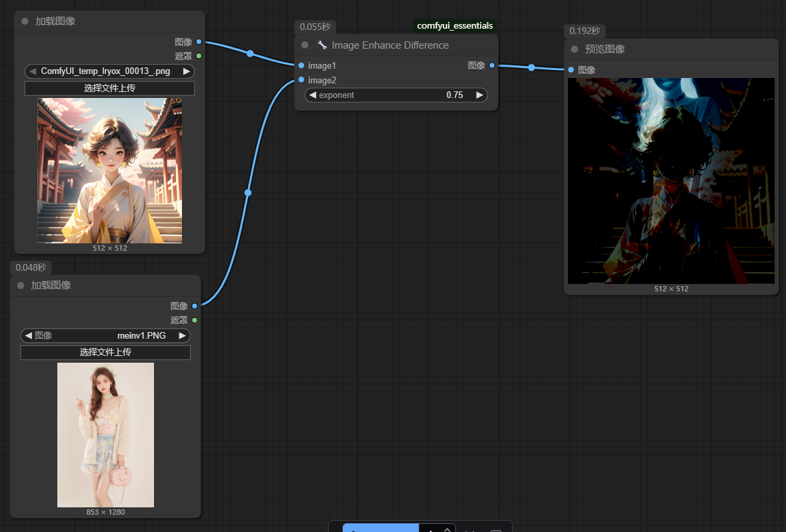Screen dimensions: 786x532
Task: Click the image1 input port
Action: [x=302, y=65]
